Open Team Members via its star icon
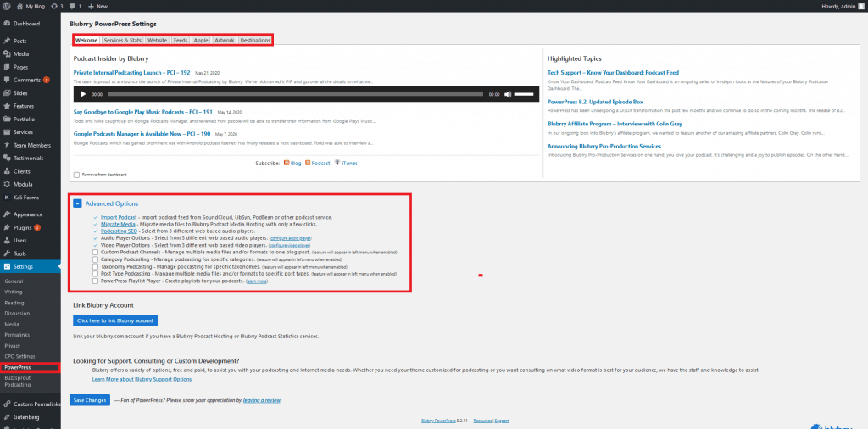 [7, 145]
